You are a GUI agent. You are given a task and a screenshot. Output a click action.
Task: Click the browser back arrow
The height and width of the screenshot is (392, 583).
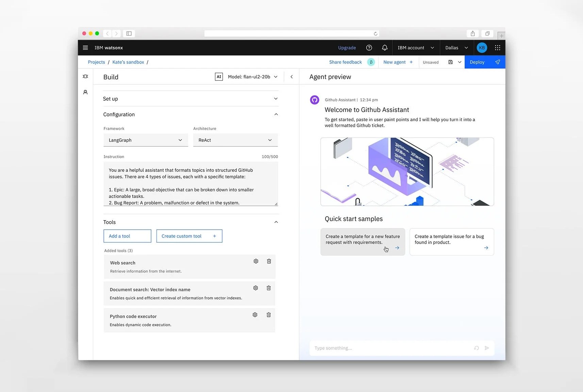pos(107,33)
